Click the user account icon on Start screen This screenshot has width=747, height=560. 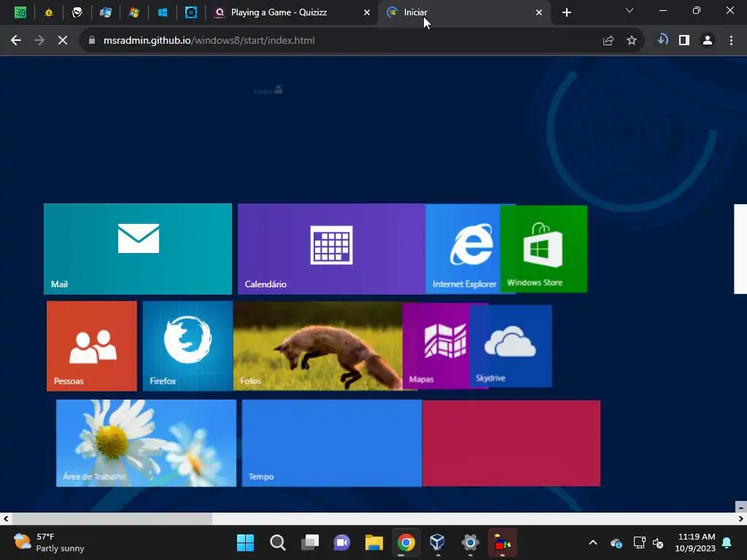click(x=279, y=90)
